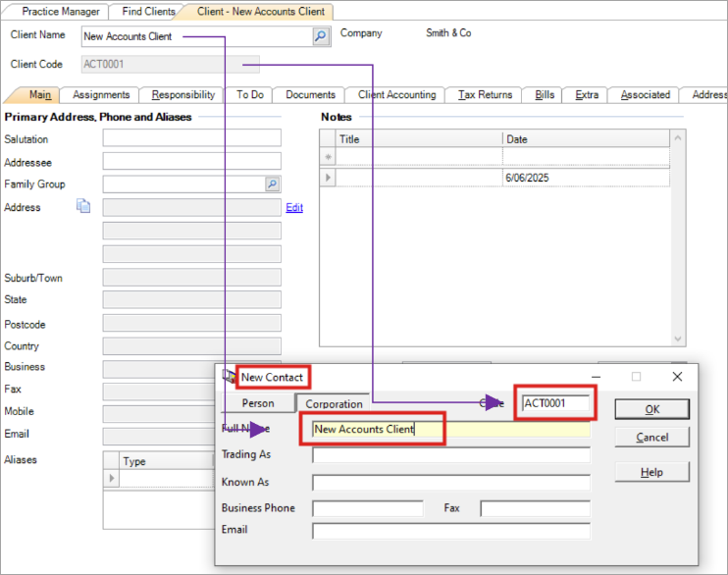728x575 pixels.
Task: Click the Client Name search magnifier icon
Action: tap(321, 36)
